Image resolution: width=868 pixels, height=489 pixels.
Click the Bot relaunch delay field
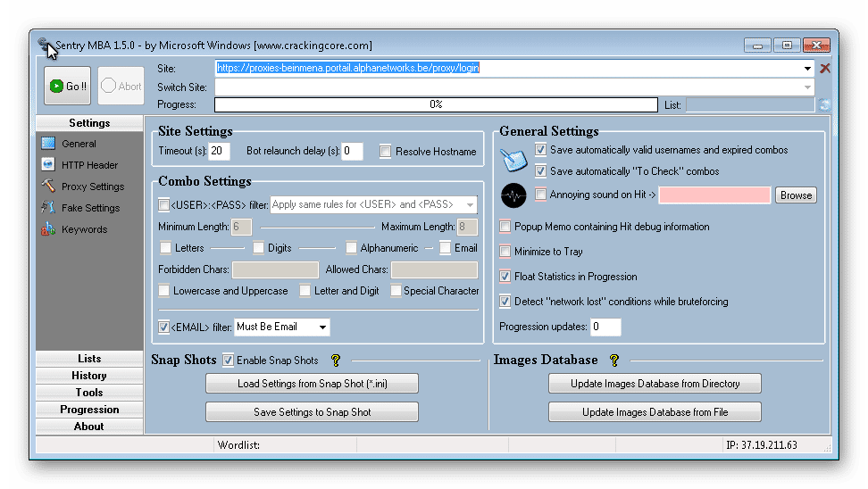tap(352, 151)
